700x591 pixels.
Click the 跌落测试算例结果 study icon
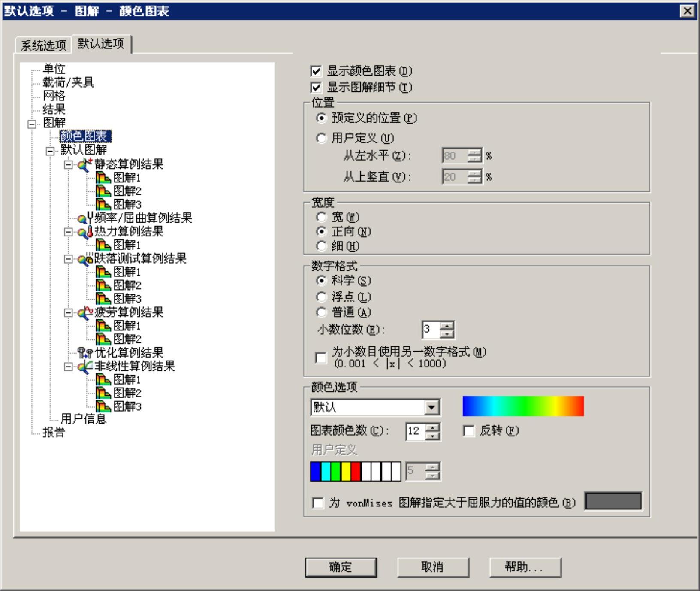click(x=85, y=258)
